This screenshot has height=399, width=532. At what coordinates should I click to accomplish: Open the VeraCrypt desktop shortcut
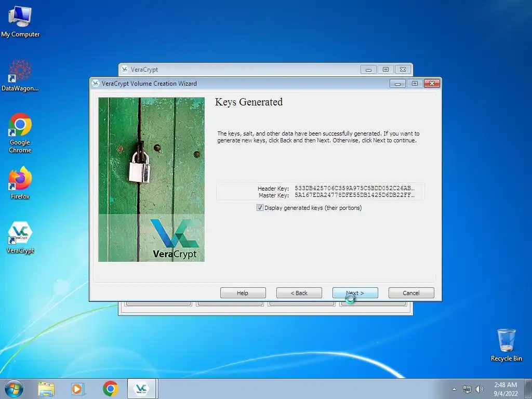[x=20, y=237]
